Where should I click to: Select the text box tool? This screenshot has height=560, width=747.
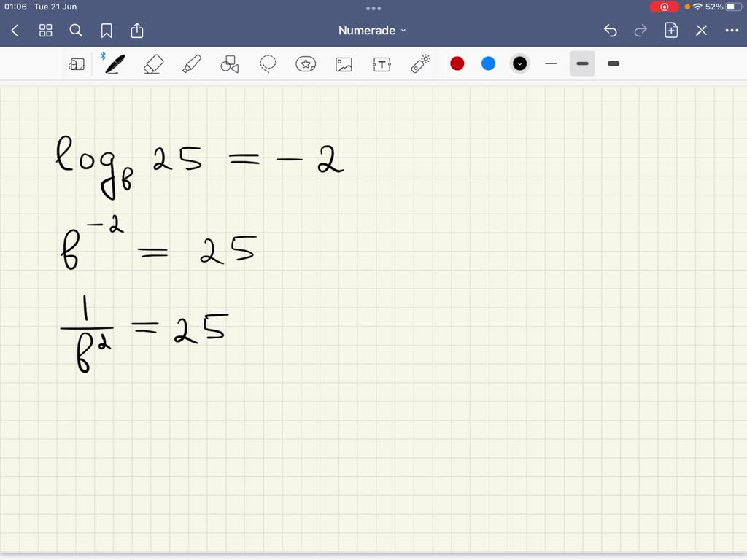(382, 64)
